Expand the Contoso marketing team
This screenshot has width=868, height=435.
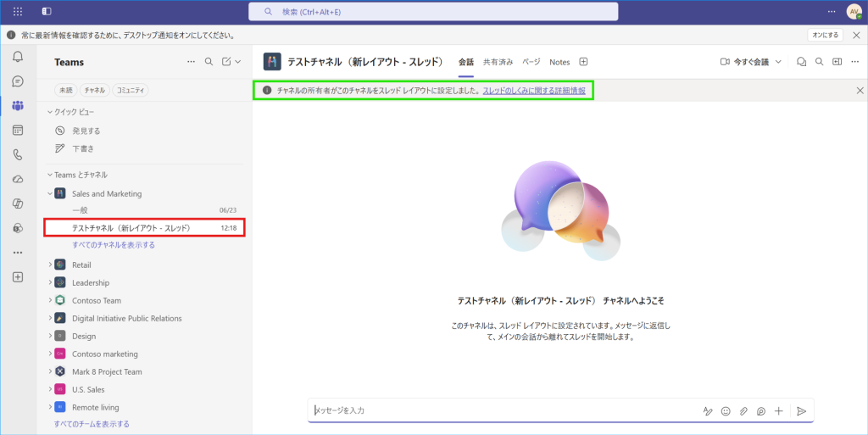click(50, 354)
